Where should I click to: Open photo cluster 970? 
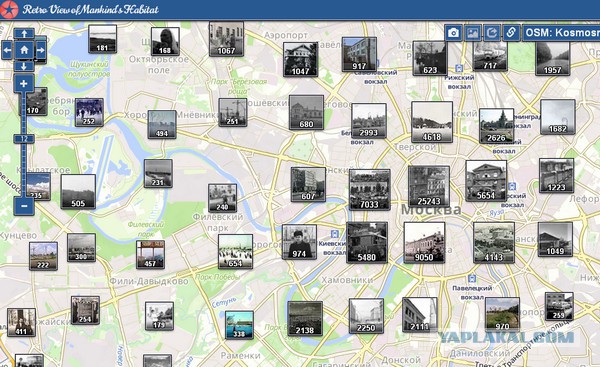click(502, 315)
